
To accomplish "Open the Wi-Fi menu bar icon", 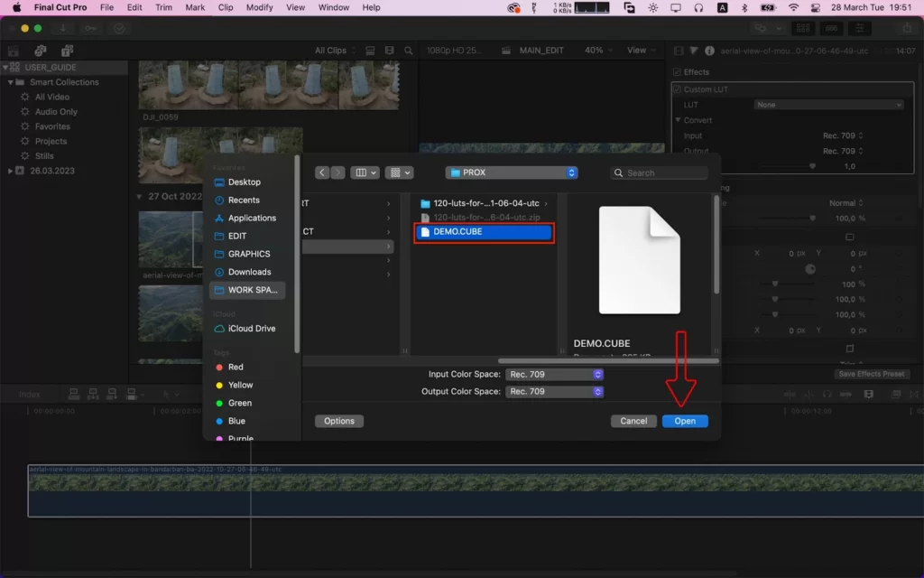I will pos(794,7).
